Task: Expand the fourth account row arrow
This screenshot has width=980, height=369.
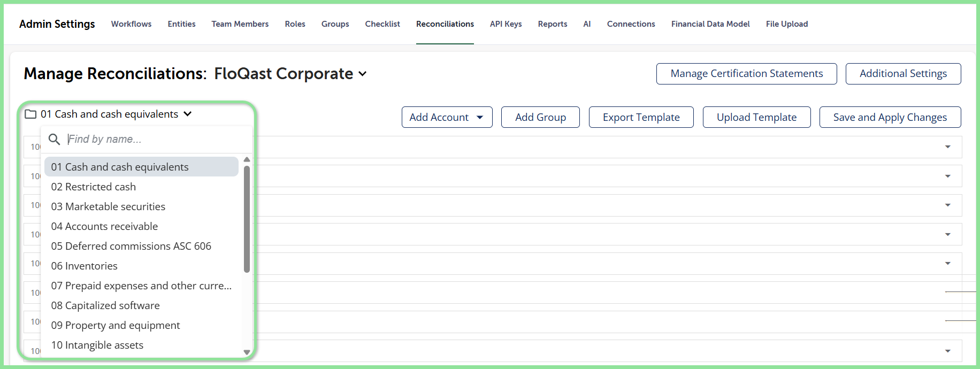Action: (948, 234)
